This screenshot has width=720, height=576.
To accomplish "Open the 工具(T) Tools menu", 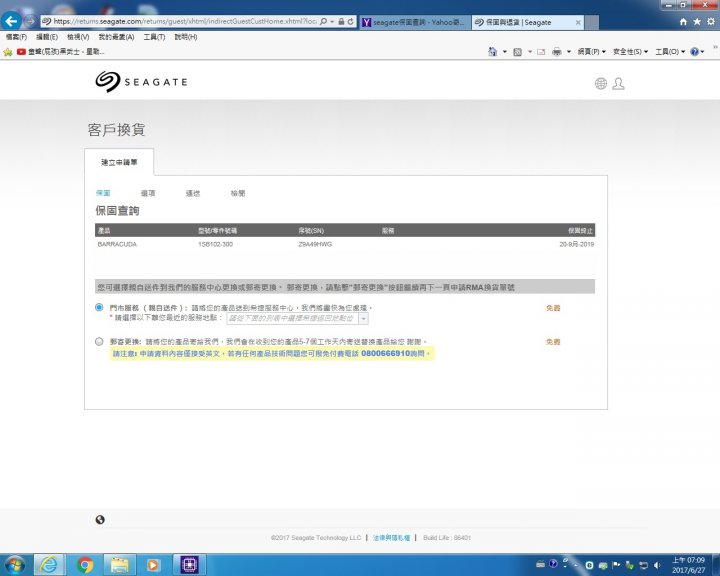I will pos(154,37).
